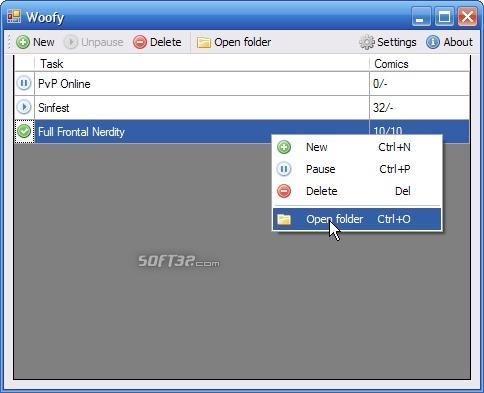Click the pause status icon of PvP Online
This screenshot has width=484, height=393.
click(24, 83)
